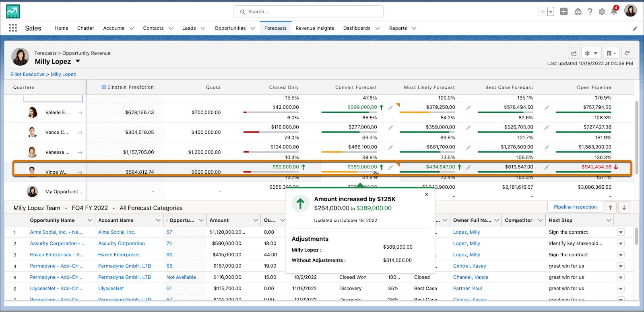Open forecast settings gear dropdown
Image resolution: width=644 pixels, height=312 pixels.
click(591, 53)
